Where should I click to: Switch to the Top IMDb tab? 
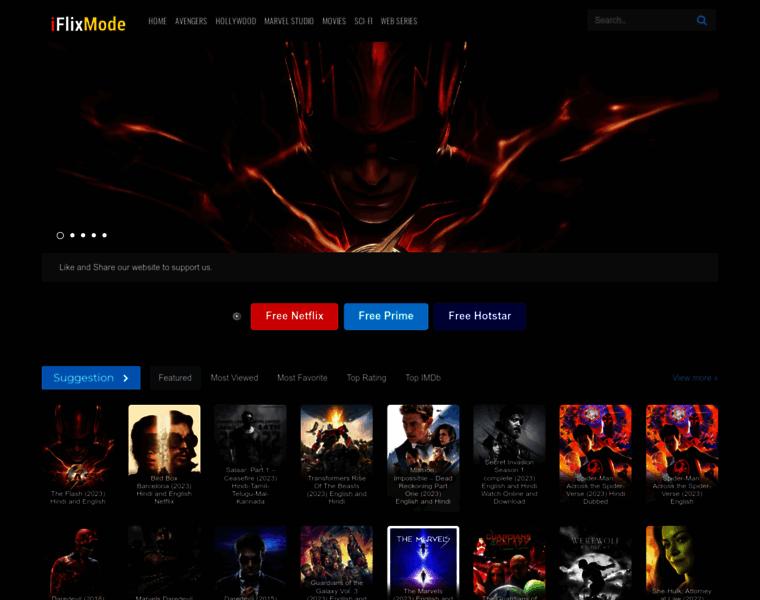423,378
